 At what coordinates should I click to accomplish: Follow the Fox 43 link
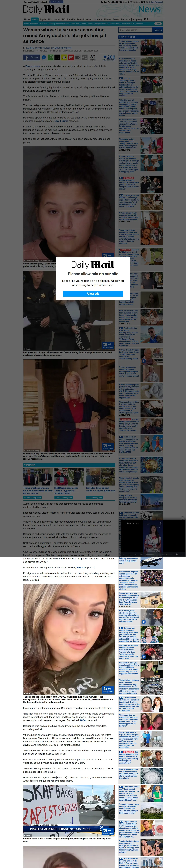pos(81,567)
